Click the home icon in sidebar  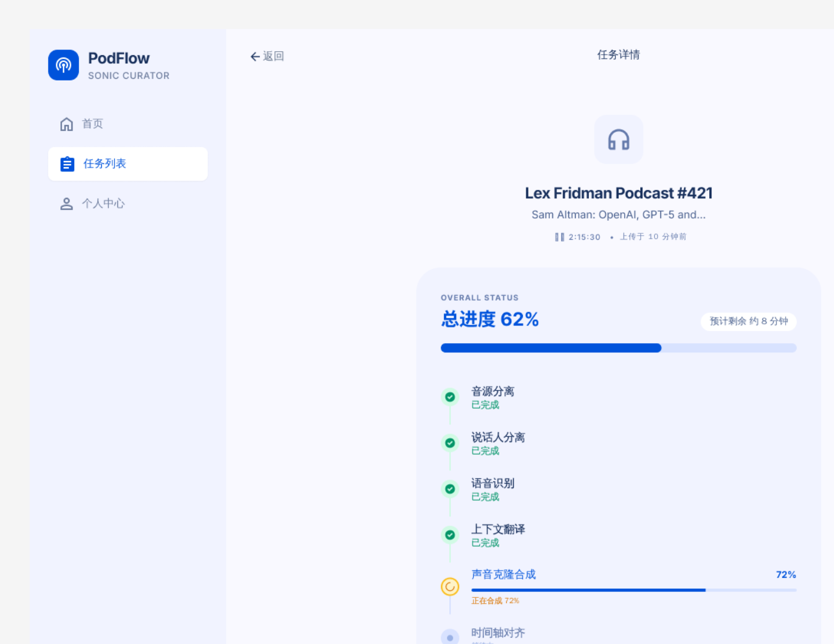pos(67,124)
